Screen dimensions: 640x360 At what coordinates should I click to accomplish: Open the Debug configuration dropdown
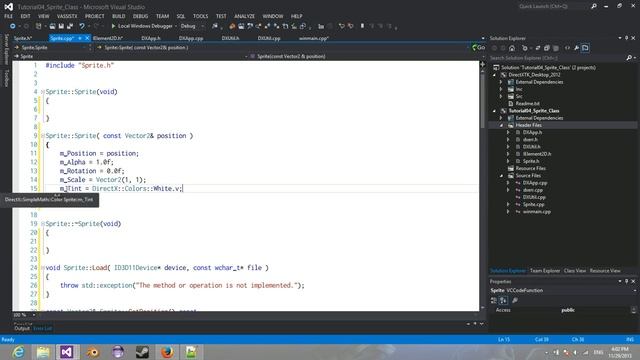tap(203, 26)
